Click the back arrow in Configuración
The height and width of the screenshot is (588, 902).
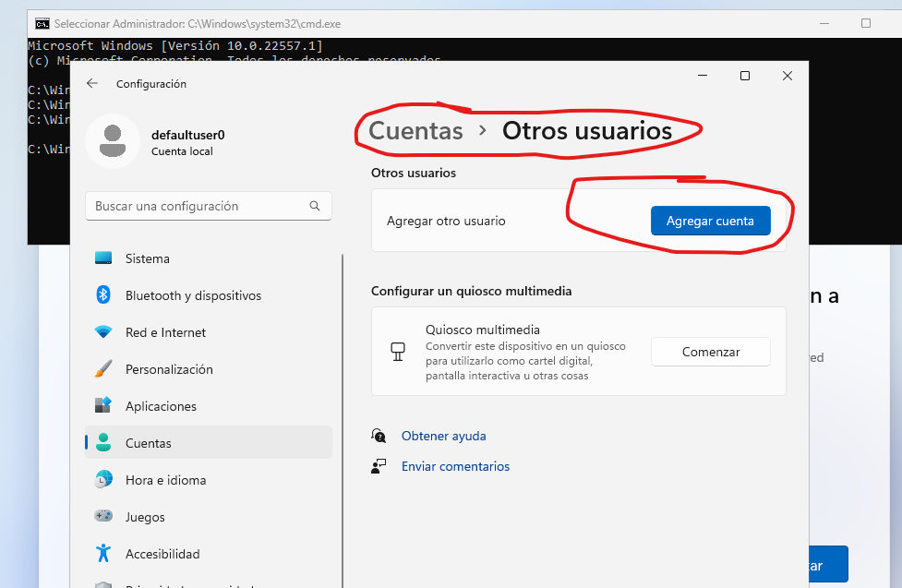coord(91,83)
